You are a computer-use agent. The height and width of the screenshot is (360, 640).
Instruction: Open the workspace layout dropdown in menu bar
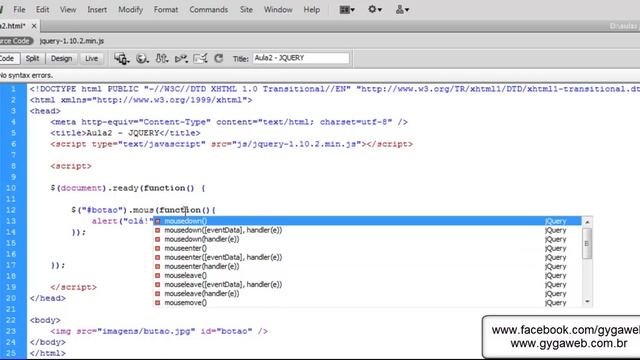[x=347, y=9]
